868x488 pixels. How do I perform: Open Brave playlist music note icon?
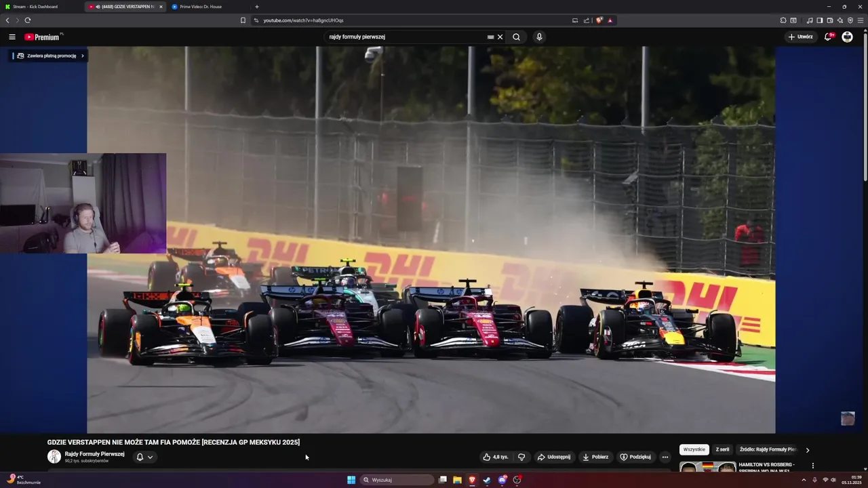click(x=810, y=20)
